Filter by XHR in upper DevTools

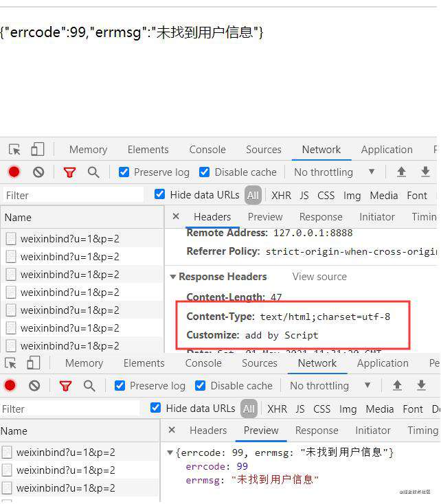pos(281,196)
